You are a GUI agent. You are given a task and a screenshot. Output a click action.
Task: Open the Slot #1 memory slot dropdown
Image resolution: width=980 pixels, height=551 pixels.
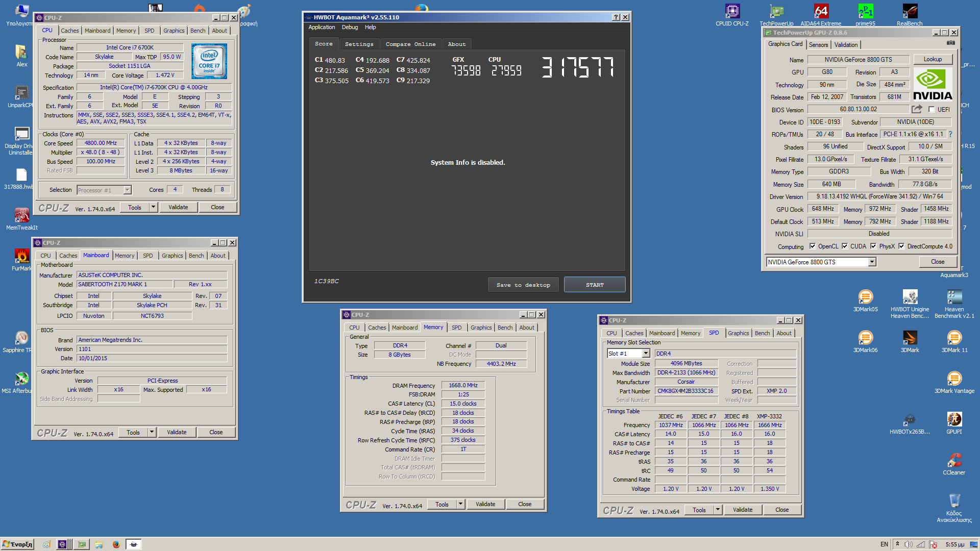coord(646,354)
